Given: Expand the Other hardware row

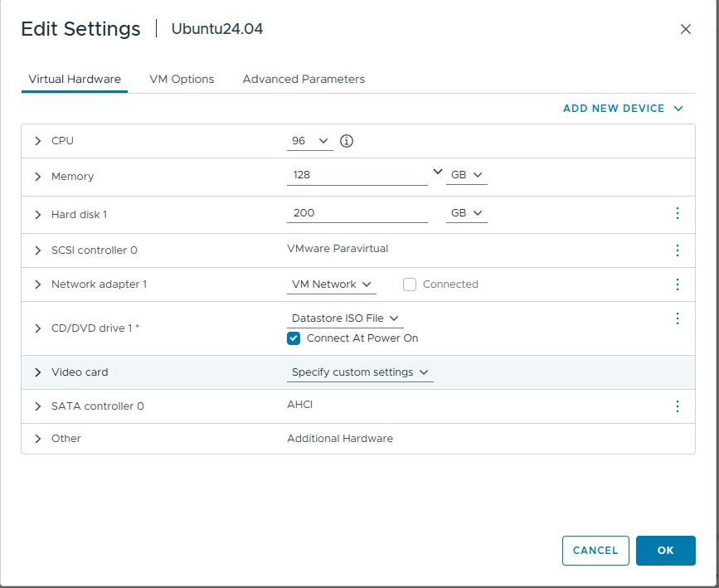Looking at the screenshot, I should coord(38,439).
